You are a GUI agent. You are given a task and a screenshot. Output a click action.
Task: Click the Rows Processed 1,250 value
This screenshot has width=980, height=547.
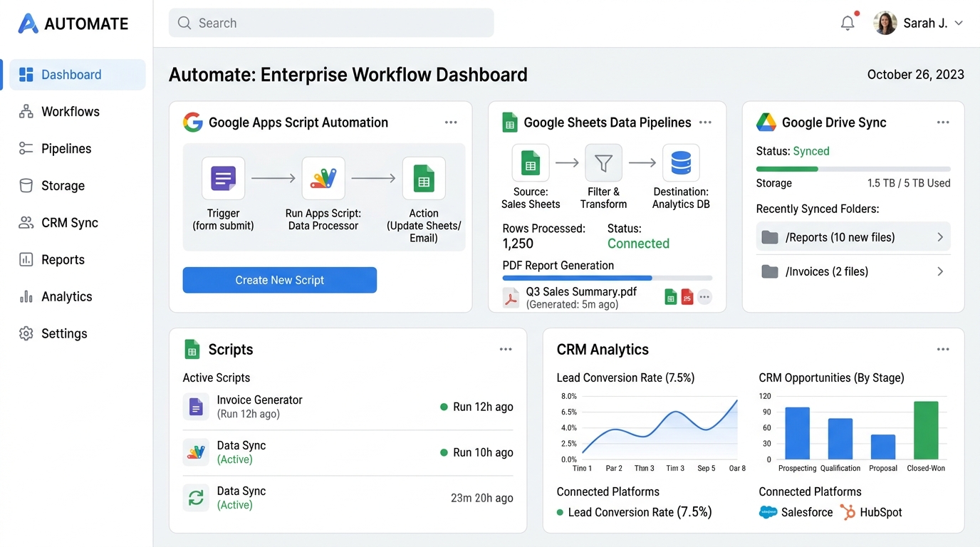click(518, 244)
